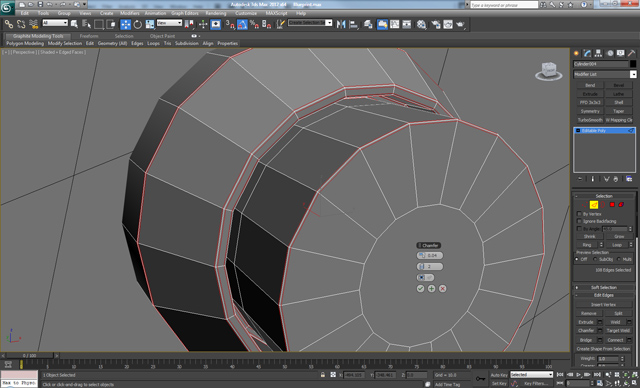Toggle the Angle Snap icon
The height and width of the screenshot is (388, 640).
pos(242,24)
